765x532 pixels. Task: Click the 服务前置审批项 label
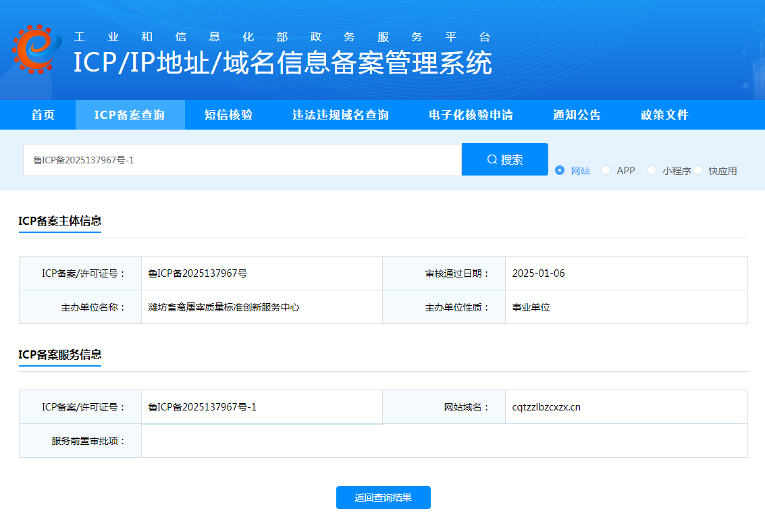(88, 441)
